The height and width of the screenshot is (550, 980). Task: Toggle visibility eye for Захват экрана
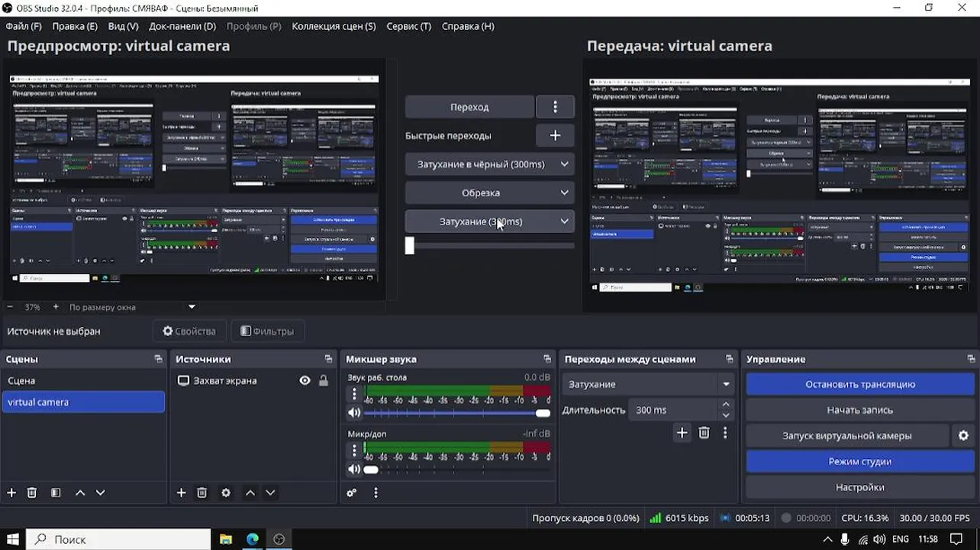tap(305, 380)
